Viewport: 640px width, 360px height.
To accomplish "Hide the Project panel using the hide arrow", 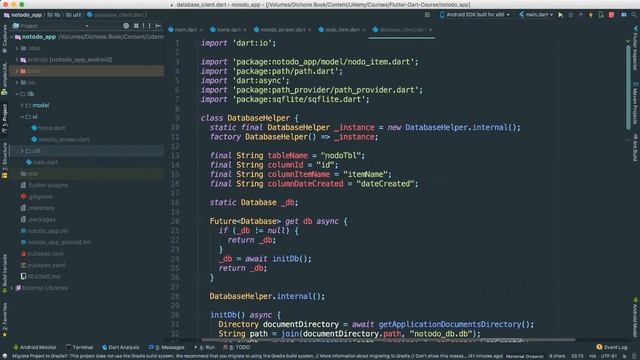I will [158, 26].
